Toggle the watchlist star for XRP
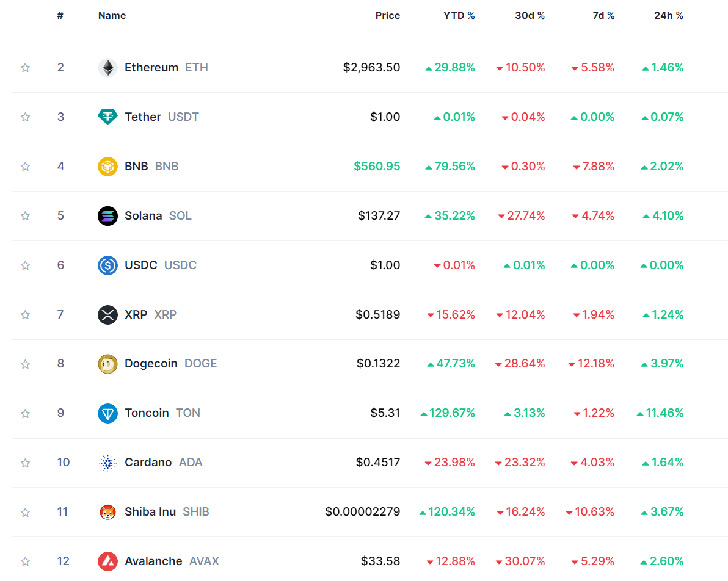The height and width of the screenshot is (581, 728). click(25, 315)
